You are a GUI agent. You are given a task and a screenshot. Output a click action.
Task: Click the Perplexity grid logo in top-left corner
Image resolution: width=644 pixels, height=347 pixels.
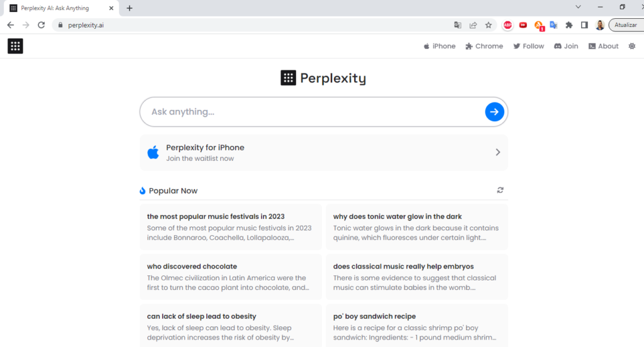point(15,46)
